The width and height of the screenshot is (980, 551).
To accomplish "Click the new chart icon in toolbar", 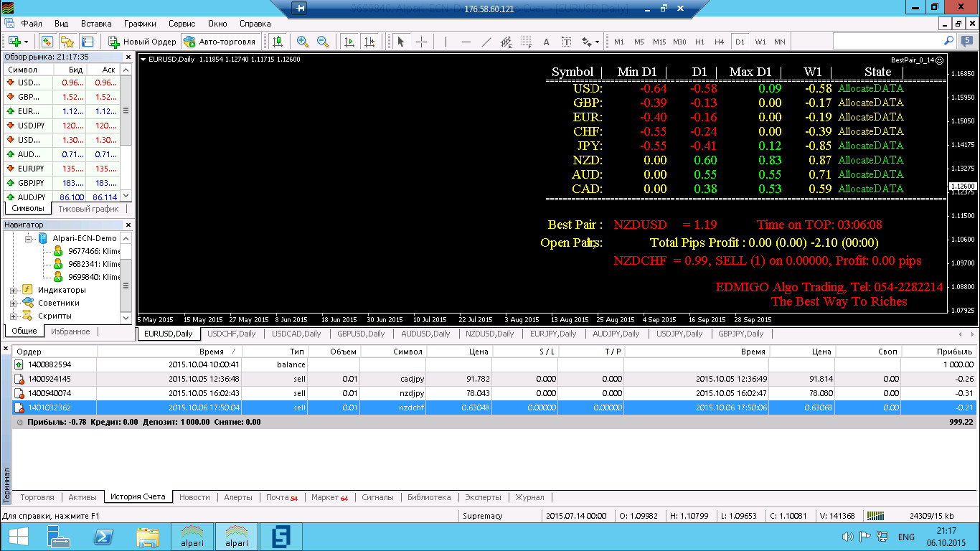I will point(14,42).
